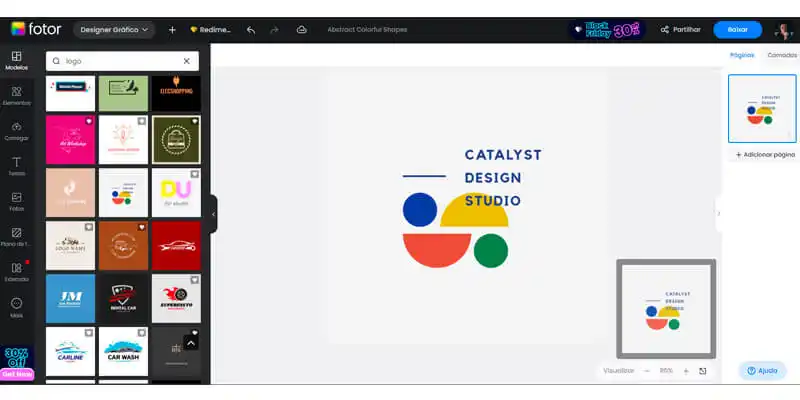Switch to the Camadas tab
800x400 pixels.
(782, 55)
